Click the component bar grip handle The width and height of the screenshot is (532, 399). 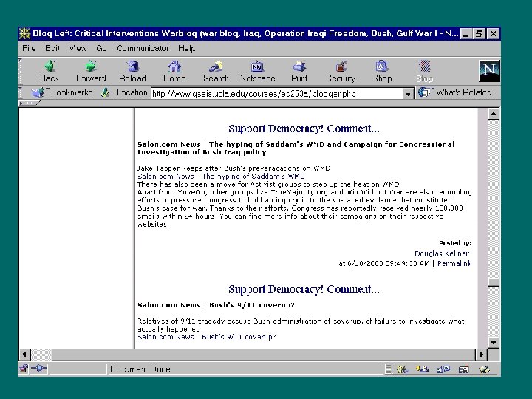(389, 369)
